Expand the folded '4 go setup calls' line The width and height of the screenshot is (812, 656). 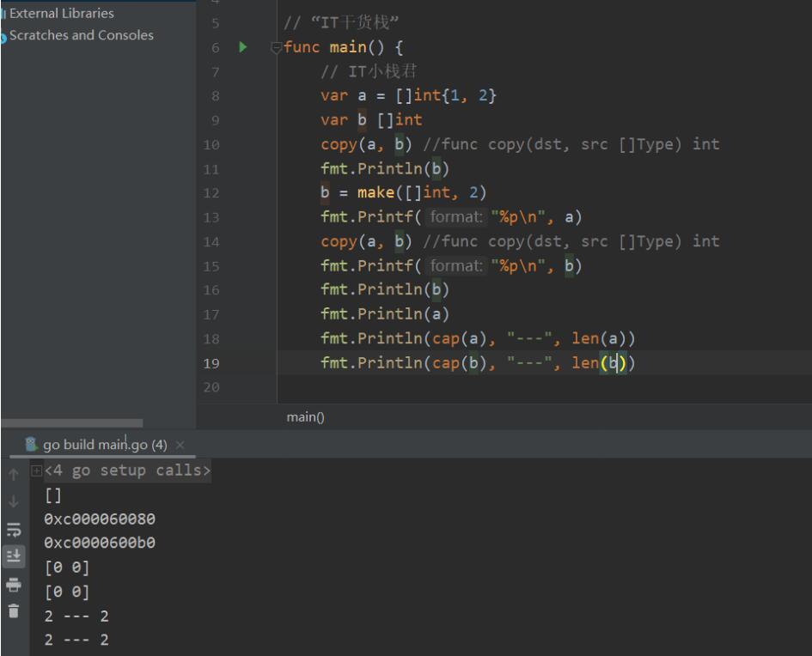(36, 471)
